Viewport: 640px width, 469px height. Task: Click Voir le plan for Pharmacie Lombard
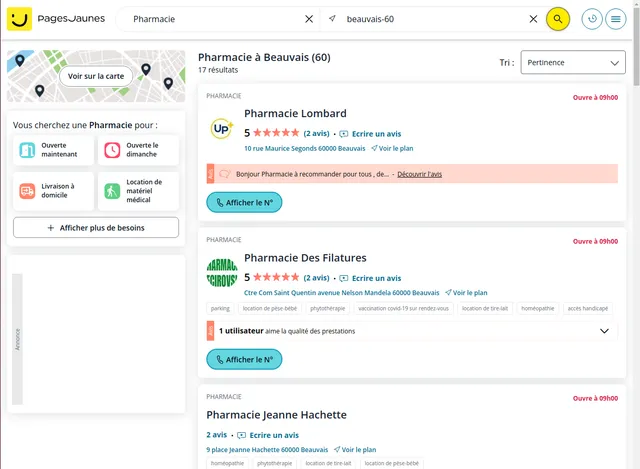pos(392,149)
